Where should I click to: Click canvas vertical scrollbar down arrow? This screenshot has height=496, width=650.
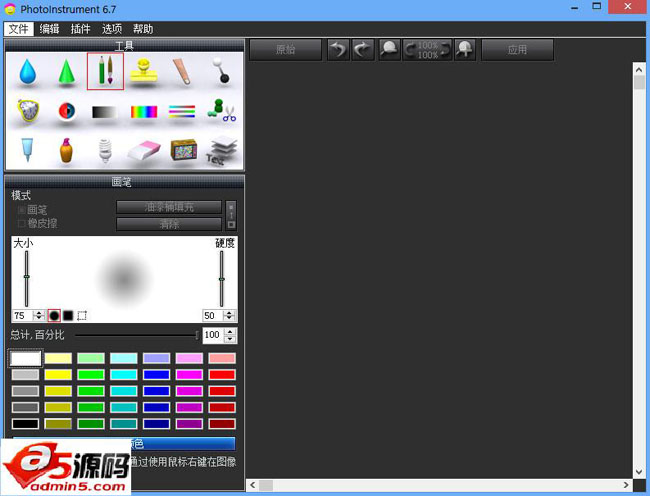click(x=639, y=472)
